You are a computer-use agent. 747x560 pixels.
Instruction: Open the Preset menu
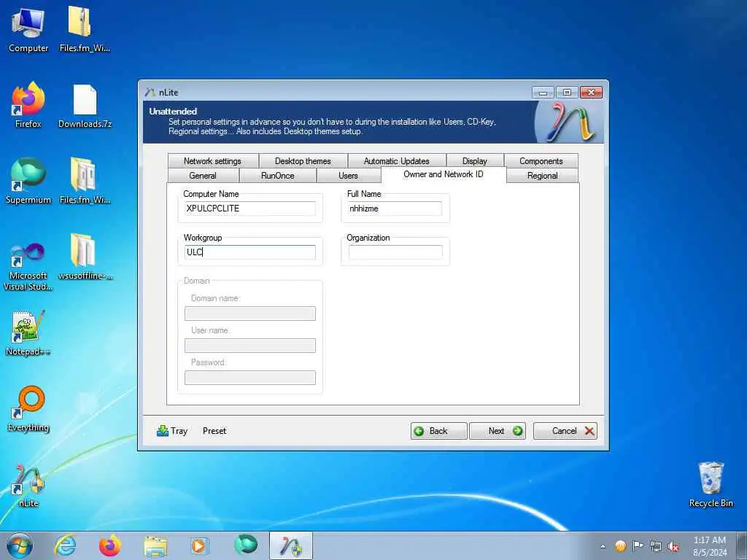pyautogui.click(x=214, y=431)
